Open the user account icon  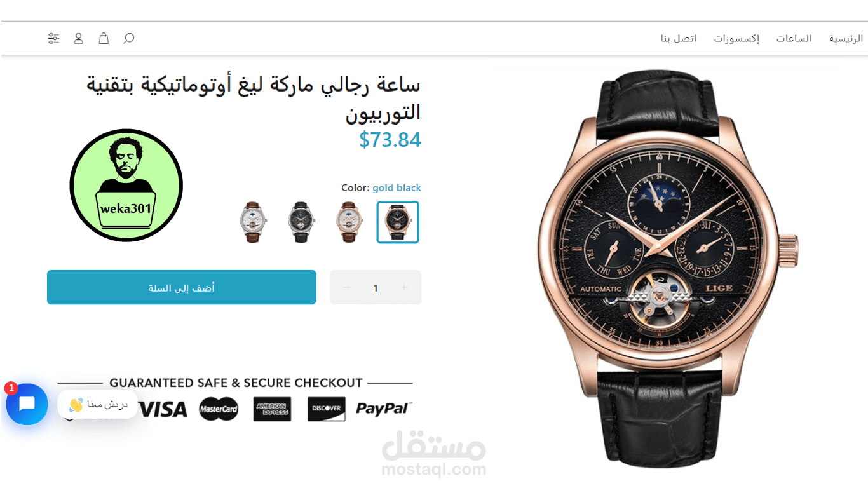[78, 38]
